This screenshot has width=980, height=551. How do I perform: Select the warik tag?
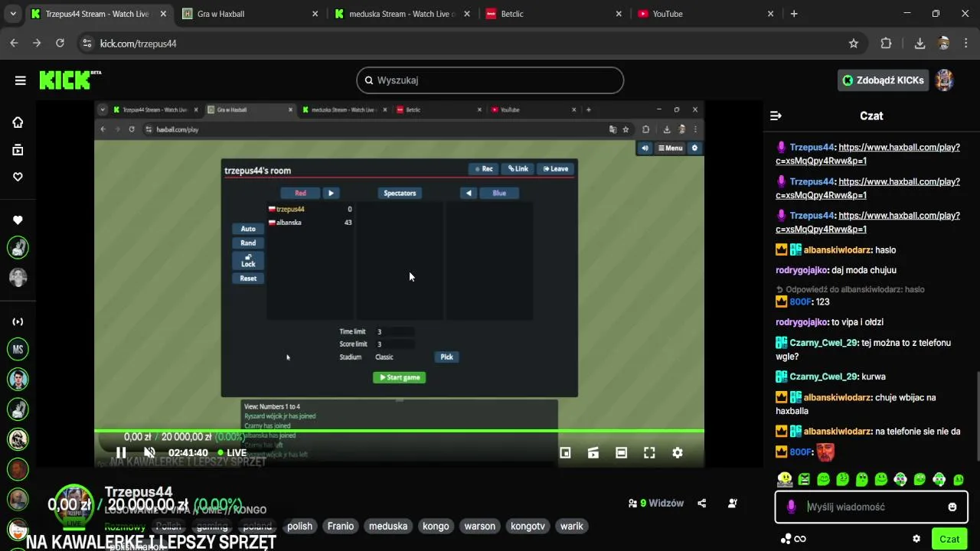point(572,527)
